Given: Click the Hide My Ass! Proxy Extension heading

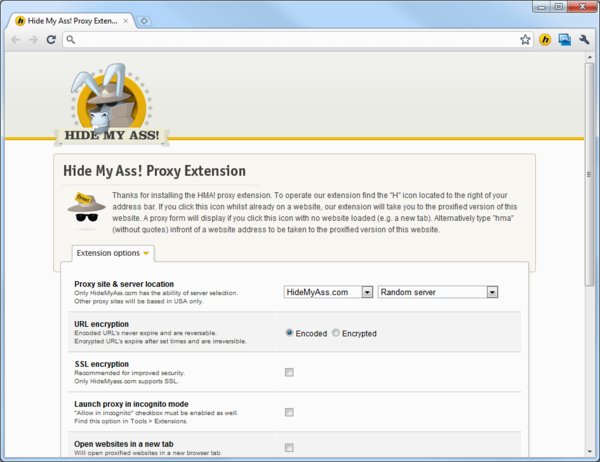Looking at the screenshot, I should pos(154,171).
